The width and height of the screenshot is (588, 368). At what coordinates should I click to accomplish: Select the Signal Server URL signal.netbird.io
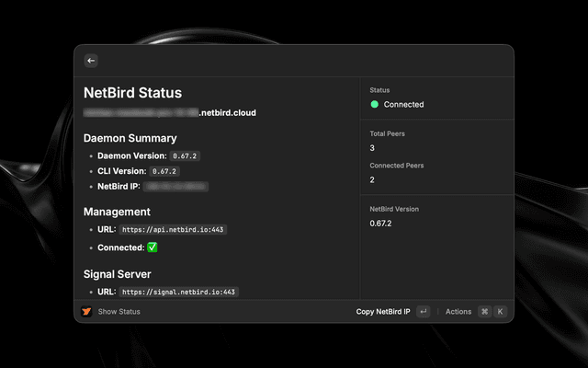click(179, 292)
